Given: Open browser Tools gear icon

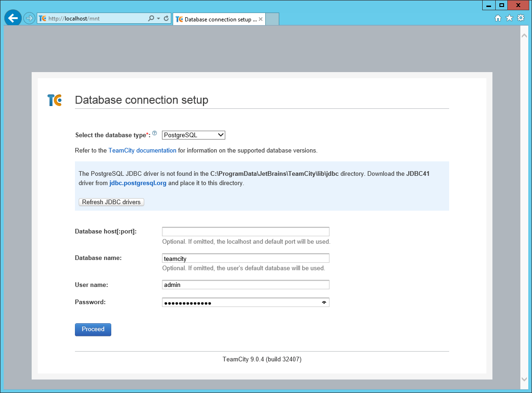Looking at the screenshot, I should 521,18.
